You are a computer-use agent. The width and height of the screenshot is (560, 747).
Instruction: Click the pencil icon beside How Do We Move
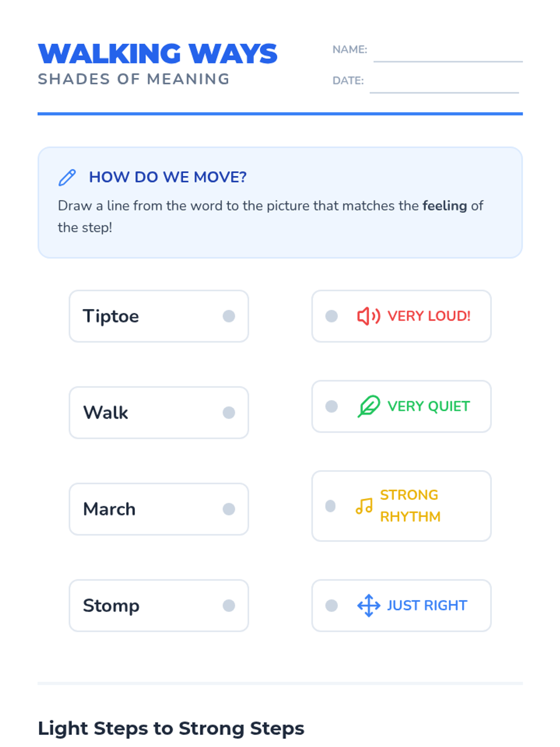pyautogui.click(x=67, y=177)
